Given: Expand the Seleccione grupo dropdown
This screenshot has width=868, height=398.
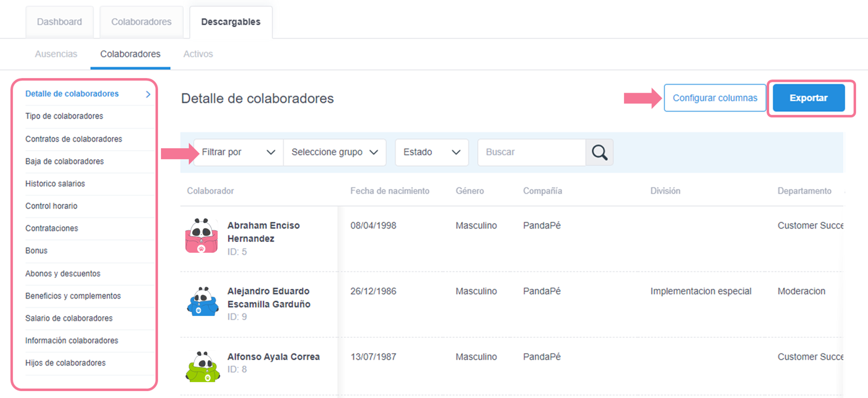Looking at the screenshot, I should click(334, 152).
